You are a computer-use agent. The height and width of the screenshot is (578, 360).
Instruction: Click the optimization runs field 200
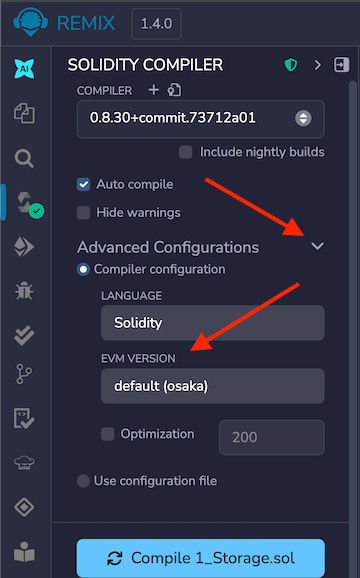point(272,437)
